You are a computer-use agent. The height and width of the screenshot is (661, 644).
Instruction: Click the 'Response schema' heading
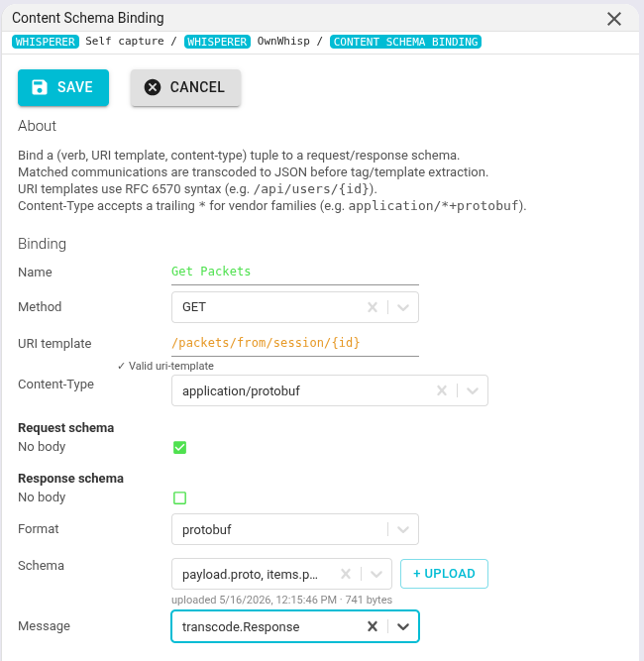click(x=70, y=479)
